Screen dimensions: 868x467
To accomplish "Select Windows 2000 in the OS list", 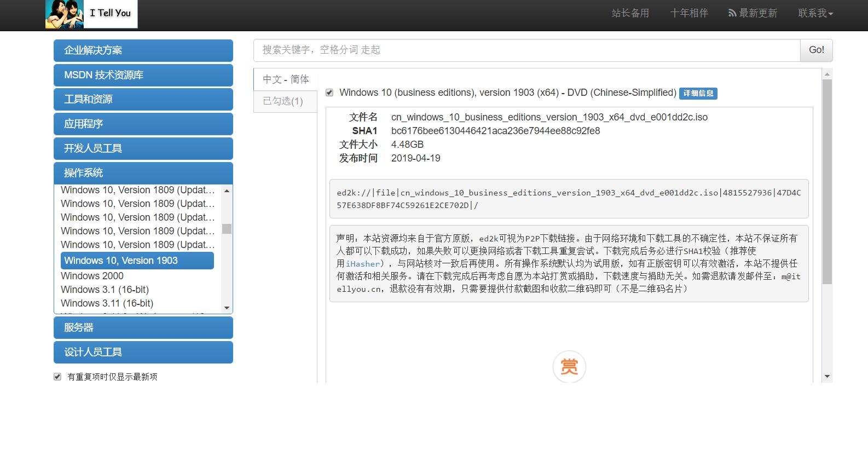I will (92, 276).
